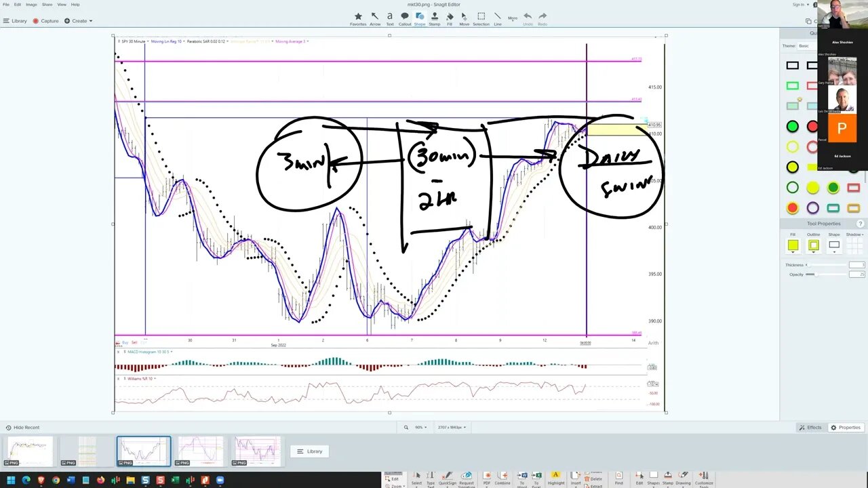868x488 pixels.
Task: Toggle the Effects panel
Action: click(x=810, y=428)
